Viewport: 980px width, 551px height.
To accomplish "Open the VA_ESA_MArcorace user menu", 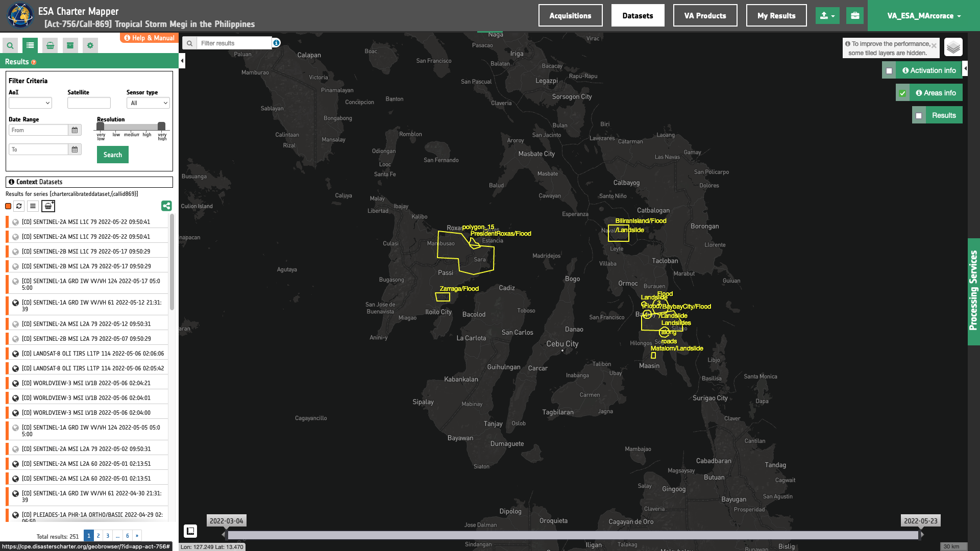I will [924, 16].
